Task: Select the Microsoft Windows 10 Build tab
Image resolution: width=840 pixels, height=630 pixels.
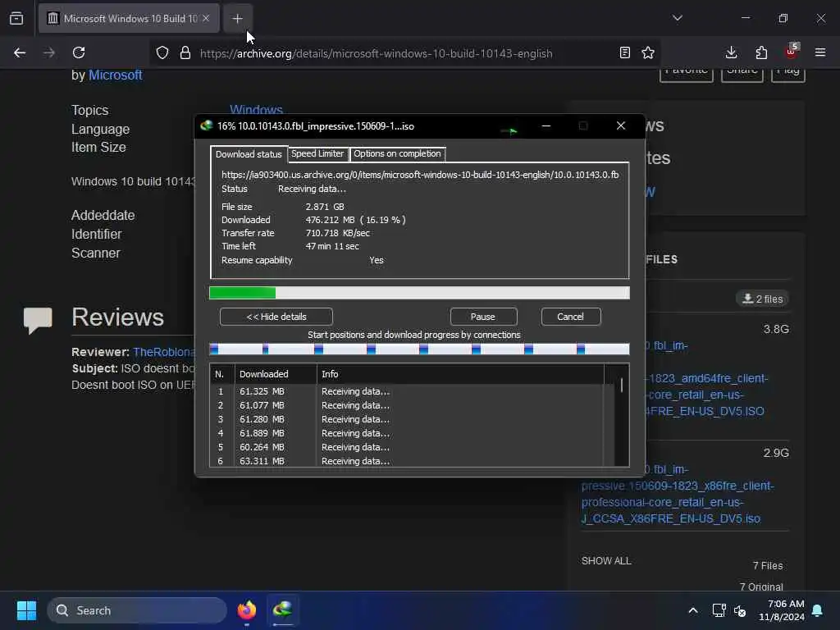Action: click(129, 18)
